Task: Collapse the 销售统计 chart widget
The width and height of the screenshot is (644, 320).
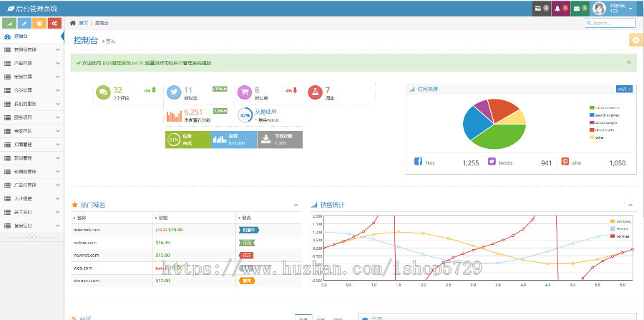Action: click(630, 205)
